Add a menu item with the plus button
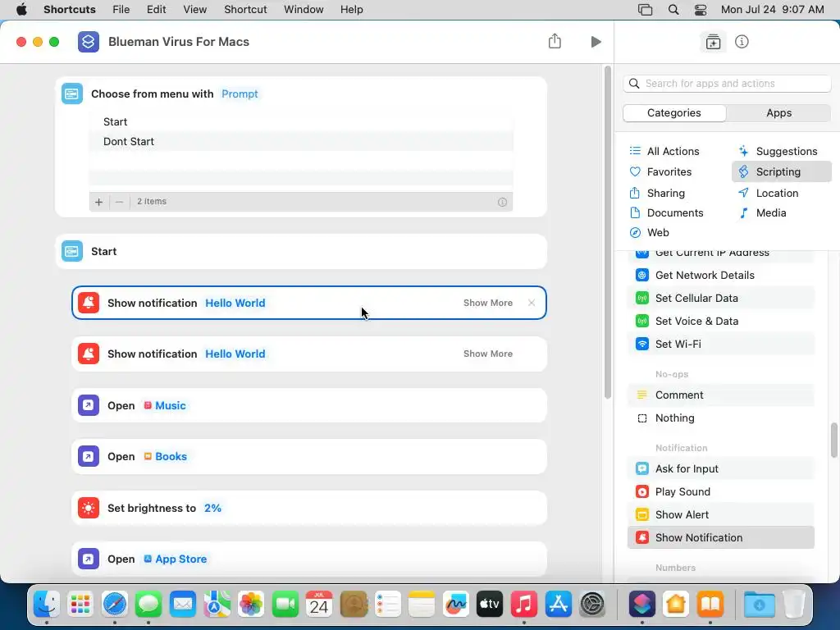 pos(98,202)
